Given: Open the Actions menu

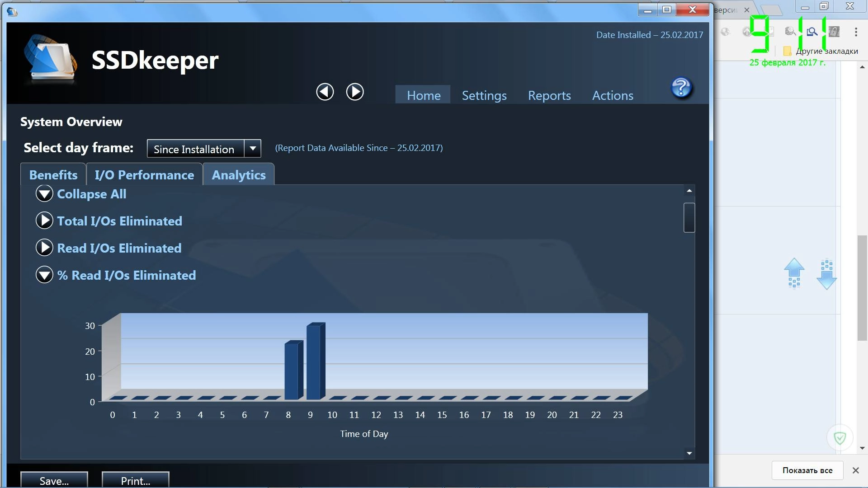Looking at the screenshot, I should coord(613,95).
